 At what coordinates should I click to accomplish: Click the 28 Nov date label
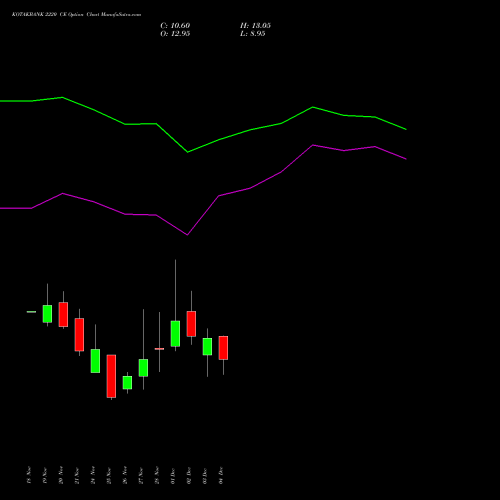point(157,475)
